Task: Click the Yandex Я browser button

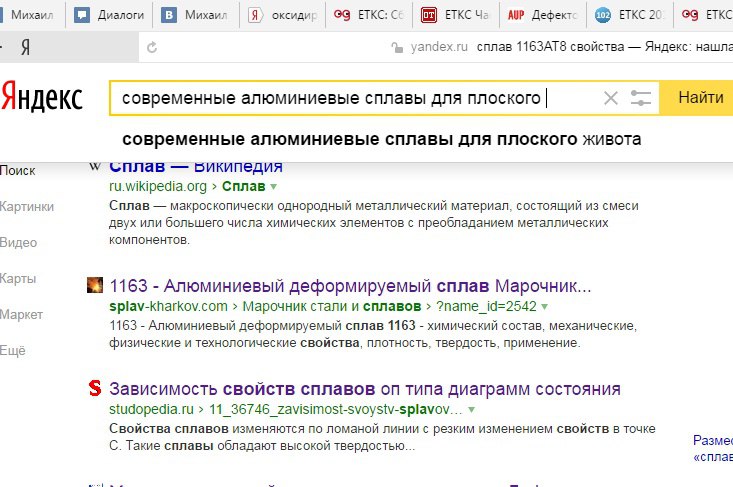Action: (x=26, y=47)
